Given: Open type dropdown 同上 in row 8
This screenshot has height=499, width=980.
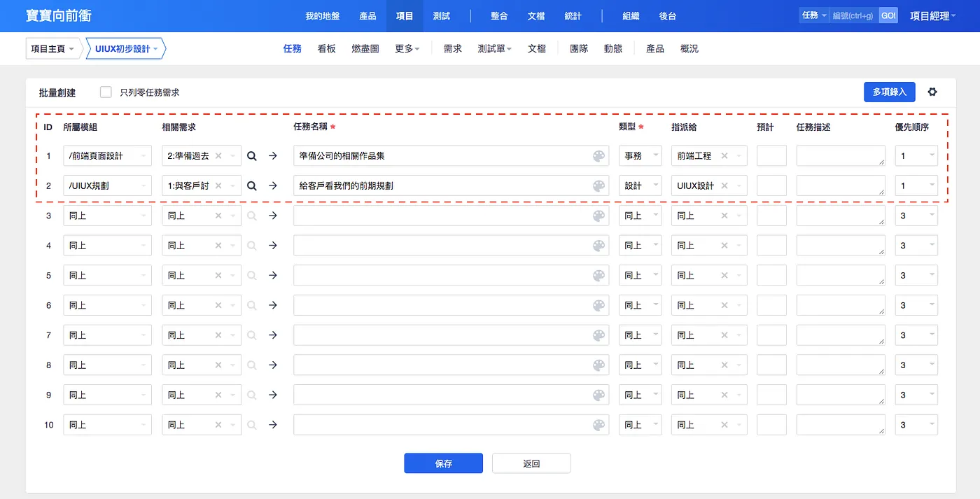Looking at the screenshot, I should [640, 365].
